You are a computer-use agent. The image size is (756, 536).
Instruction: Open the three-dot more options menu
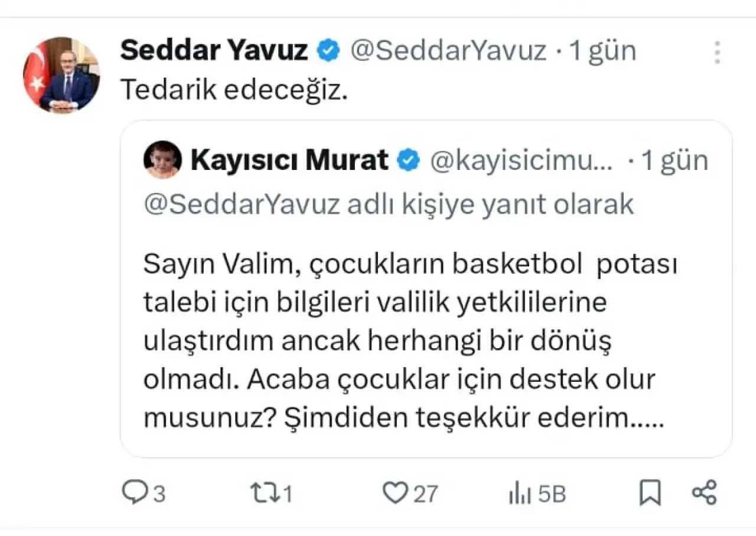(717, 53)
